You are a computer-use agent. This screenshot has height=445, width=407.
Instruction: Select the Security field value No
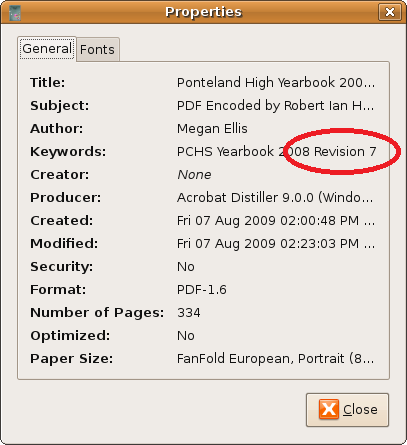click(186, 267)
